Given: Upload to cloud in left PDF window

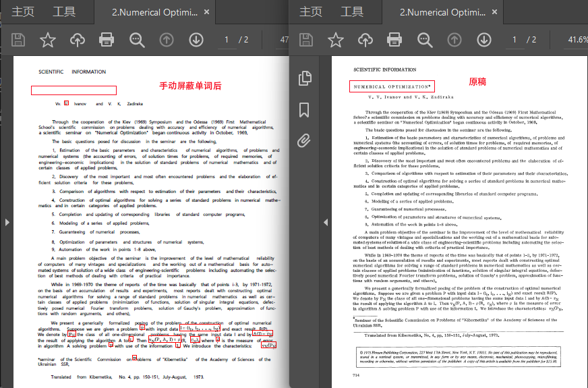Looking at the screenshot, I should (x=78, y=40).
